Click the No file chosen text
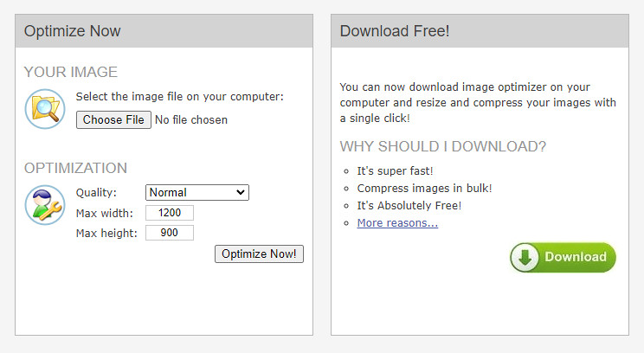The height and width of the screenshot is (353, 644). (191, 120)
